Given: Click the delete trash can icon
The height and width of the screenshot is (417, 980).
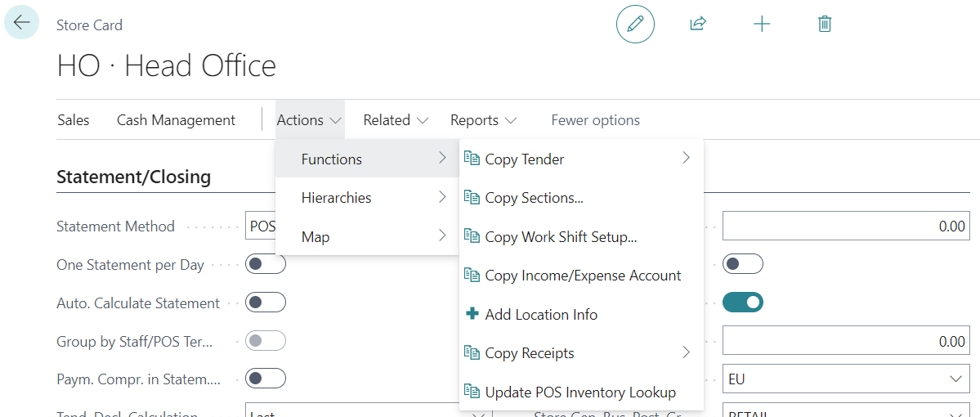Looking at the screenshot, I should [825, 24].
